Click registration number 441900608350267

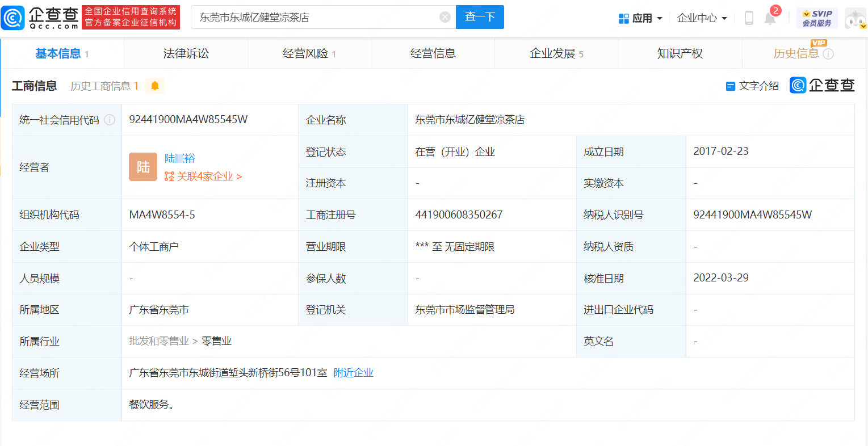click(x=459, y=214)
